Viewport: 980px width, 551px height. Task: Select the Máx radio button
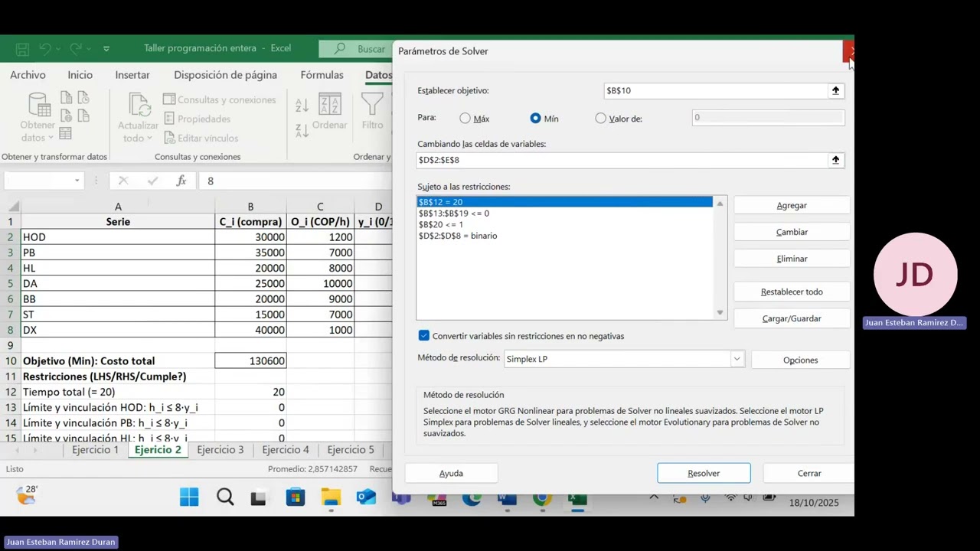pos(465,119)
